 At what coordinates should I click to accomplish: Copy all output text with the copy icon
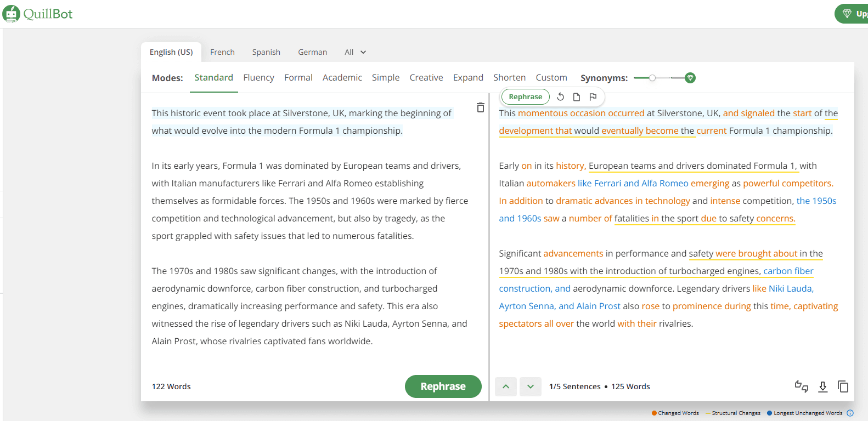click(843, 386)
